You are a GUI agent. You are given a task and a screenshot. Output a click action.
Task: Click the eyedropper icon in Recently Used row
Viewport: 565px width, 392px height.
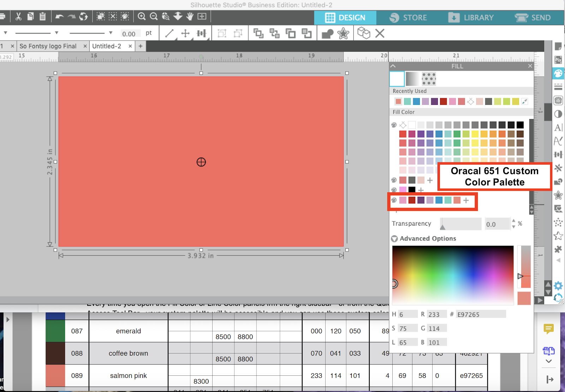tap(524, 101)
